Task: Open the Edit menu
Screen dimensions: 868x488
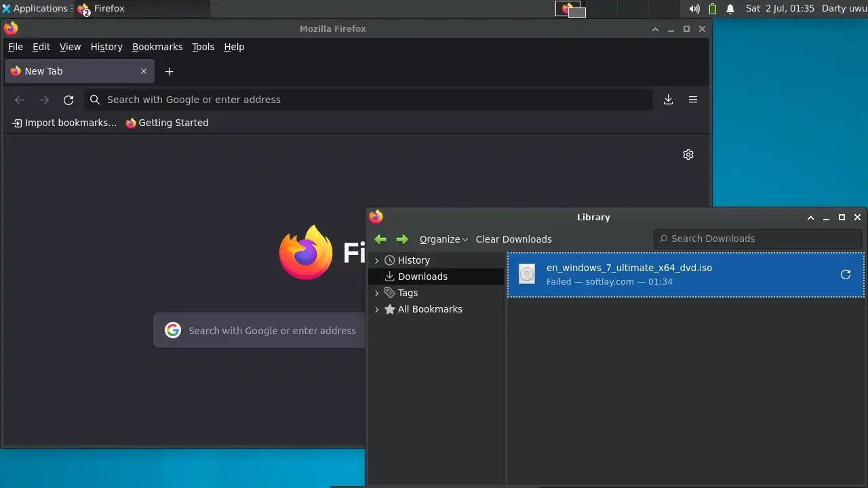Action: pos(41,47)
